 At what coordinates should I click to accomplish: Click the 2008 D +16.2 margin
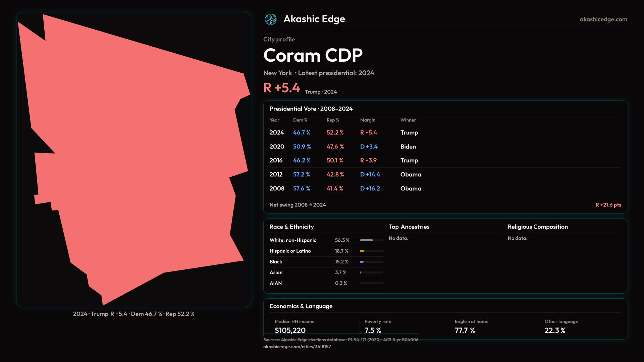(x=370, y=189)
